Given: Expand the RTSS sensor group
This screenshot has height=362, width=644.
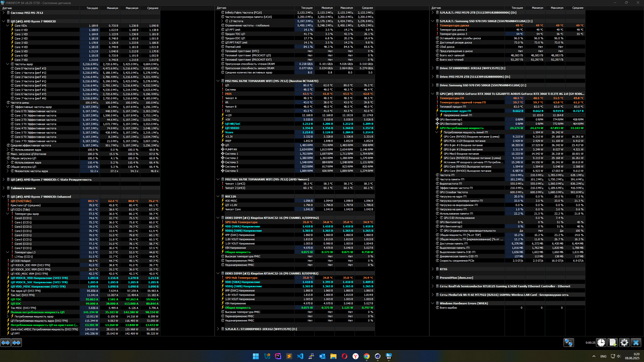Looking at the screenshot, I should (433, 269).
